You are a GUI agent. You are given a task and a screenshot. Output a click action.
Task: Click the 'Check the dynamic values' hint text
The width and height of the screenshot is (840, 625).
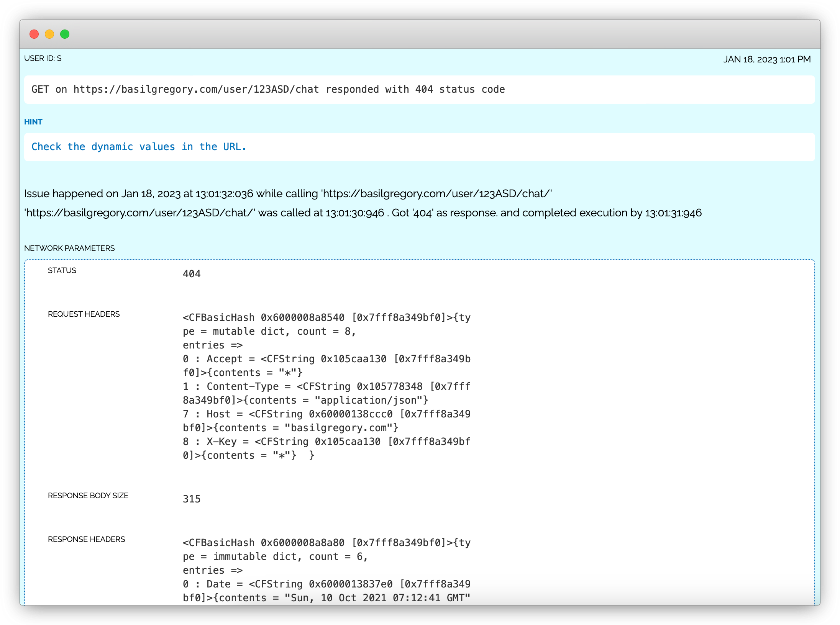(x=138, y=147)
